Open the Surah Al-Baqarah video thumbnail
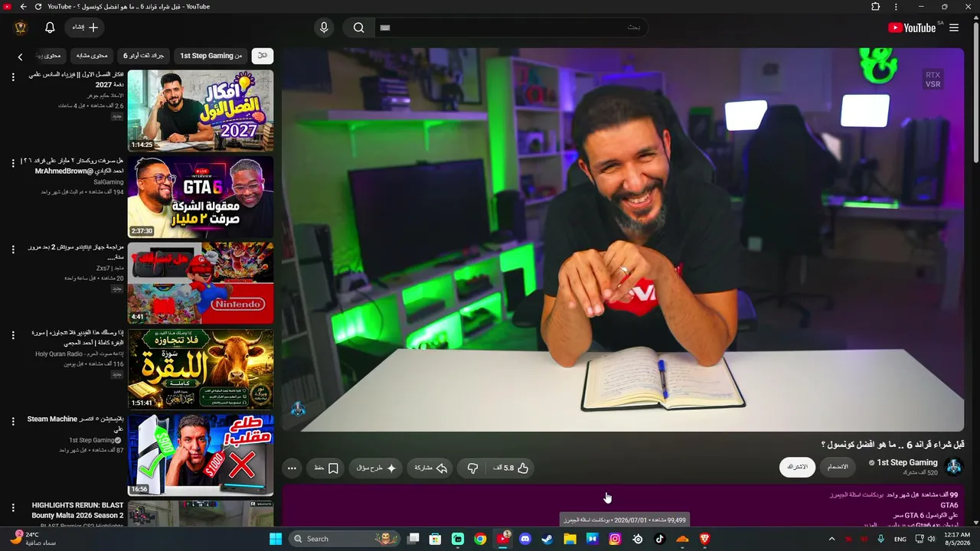The image size is (980, 551). (201, 370)
